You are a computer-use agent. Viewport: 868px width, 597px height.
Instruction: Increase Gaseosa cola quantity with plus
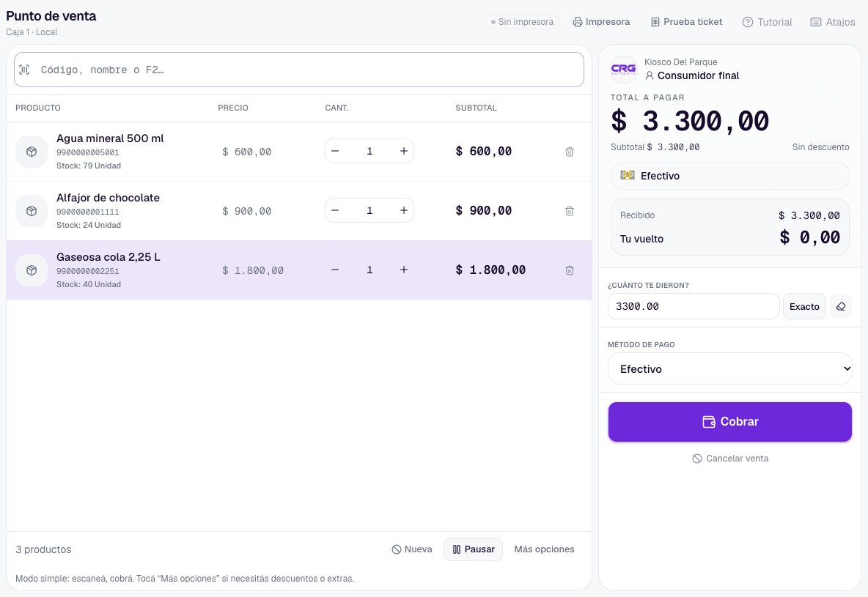click(403, 270)
